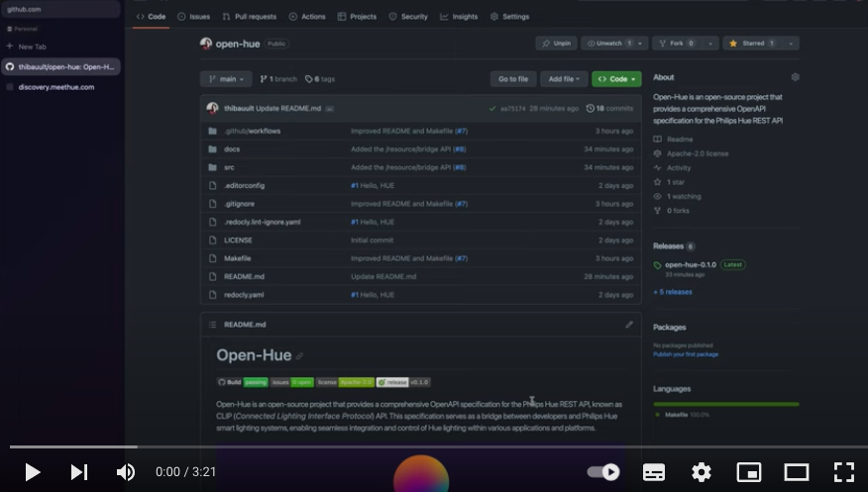Open .redocly.lint-ignore.yaml file

point(263,222)
